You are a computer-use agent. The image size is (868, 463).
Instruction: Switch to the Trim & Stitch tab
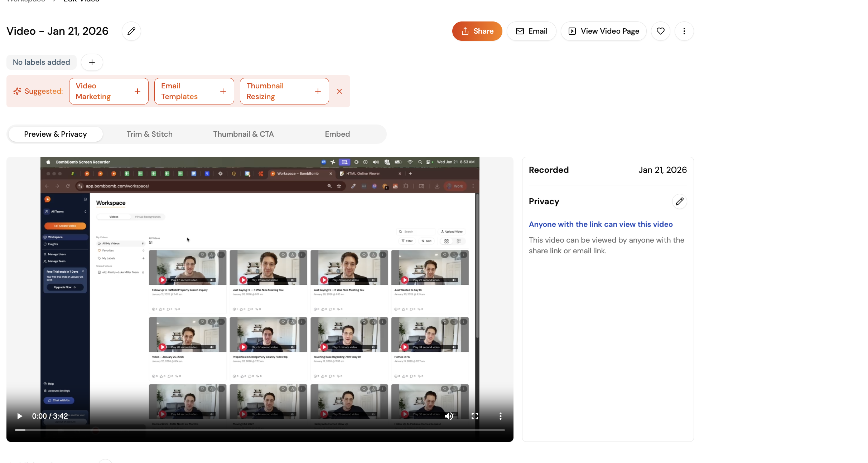click(150, 134)
